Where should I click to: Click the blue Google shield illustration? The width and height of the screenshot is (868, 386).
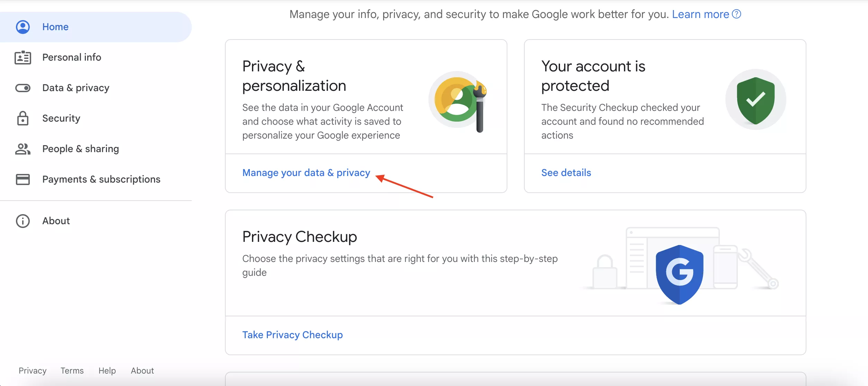click(679, 274)
